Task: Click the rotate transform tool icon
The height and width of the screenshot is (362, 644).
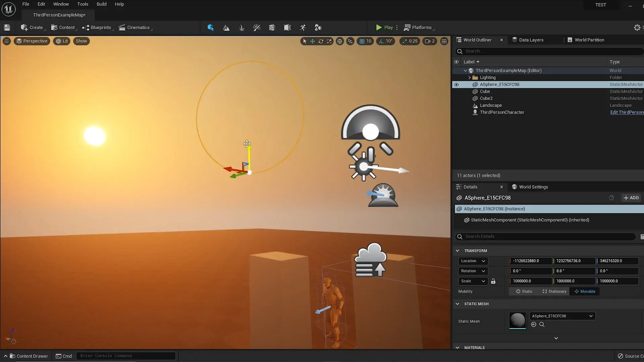Action: click(x=321, y=41)
